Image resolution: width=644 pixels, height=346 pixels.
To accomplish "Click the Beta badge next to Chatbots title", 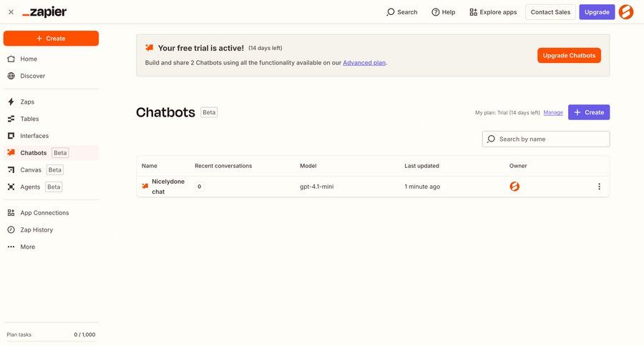I will [209, 112].
